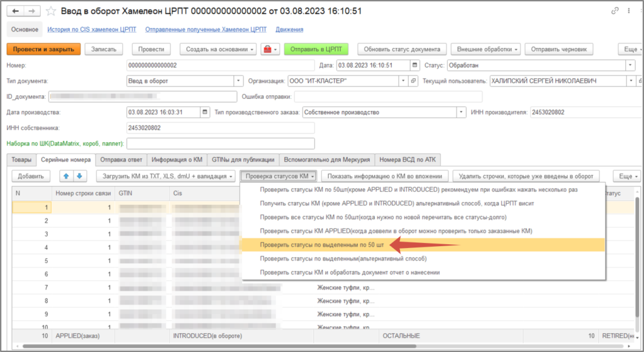Screen dimensions: 644x352
Task: Click the Cis column header
Action: tap(204, 193)
